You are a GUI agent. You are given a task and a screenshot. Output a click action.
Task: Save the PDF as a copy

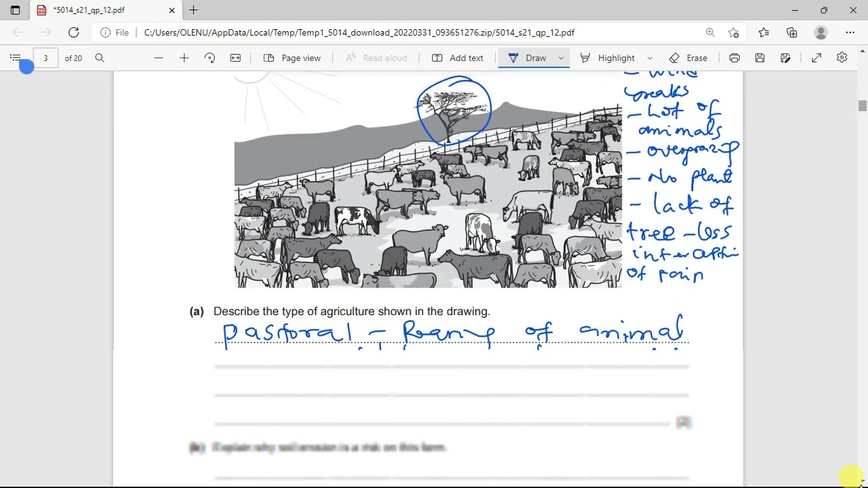[785, 58]
